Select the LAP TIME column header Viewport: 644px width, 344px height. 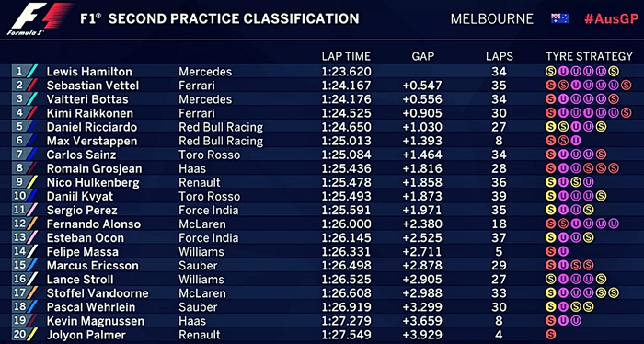point(346,56)
